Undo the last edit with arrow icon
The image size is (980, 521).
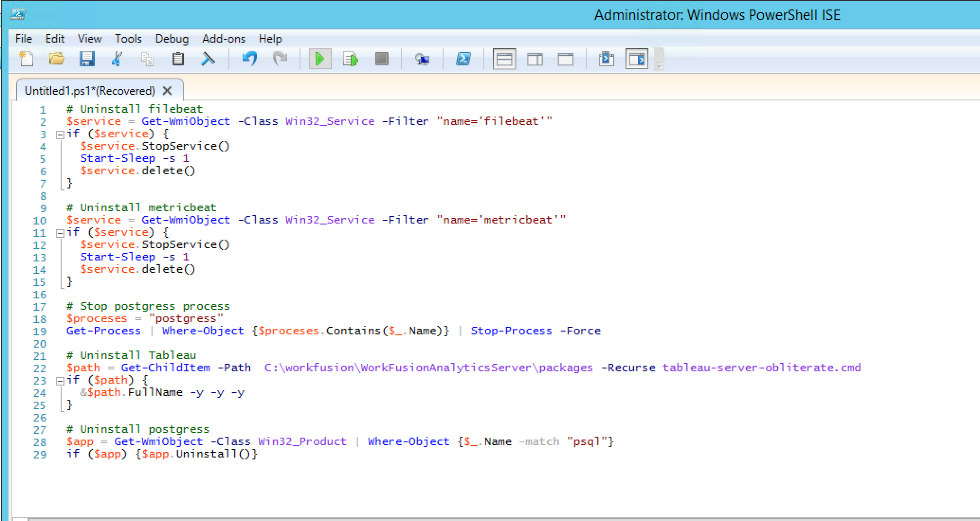[x=249, y=59]
